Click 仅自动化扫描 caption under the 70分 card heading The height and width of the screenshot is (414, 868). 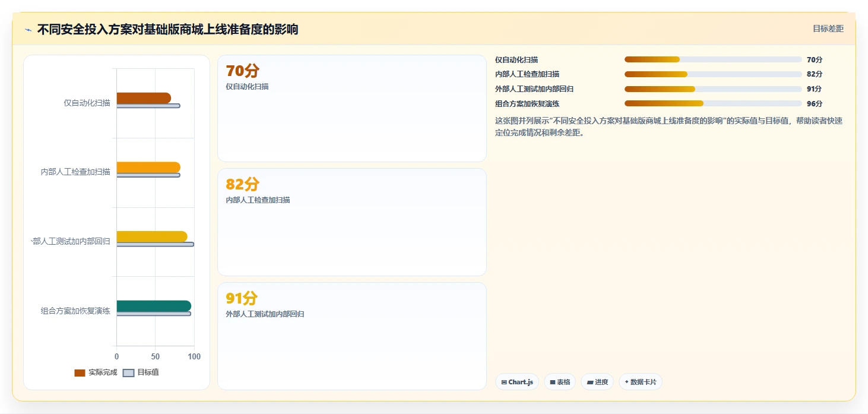pyautogui.click(x=247, y=87)
